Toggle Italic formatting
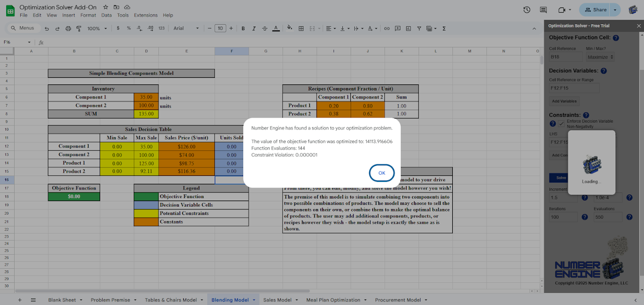Viewport: 644px width, 305px height. click(x=254, y=29)
